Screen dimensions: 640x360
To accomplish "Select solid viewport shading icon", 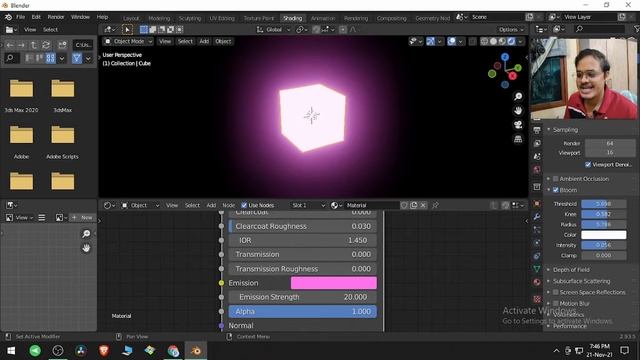I will (493, 41).
